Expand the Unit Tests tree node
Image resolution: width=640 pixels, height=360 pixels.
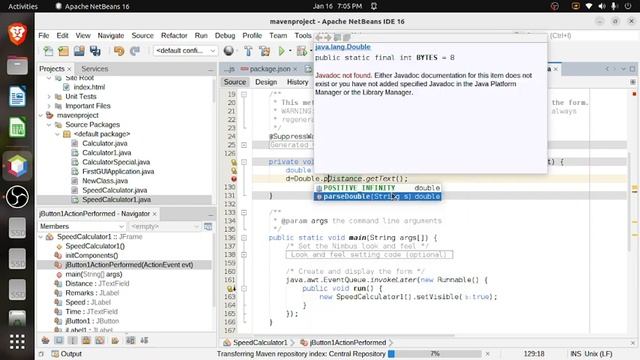[x=49, y=97]
